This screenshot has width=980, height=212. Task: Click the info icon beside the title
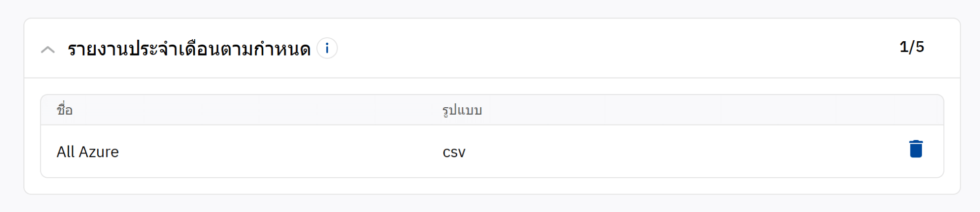327,49
